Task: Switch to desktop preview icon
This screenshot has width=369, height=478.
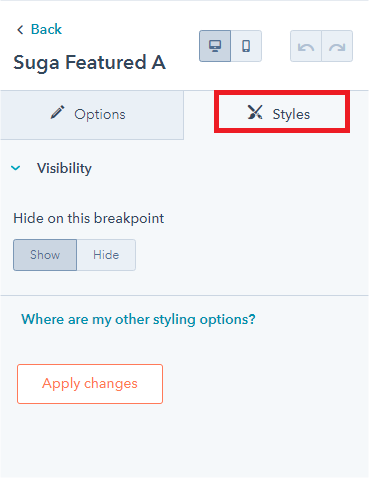Action: (x=215, y=46)
